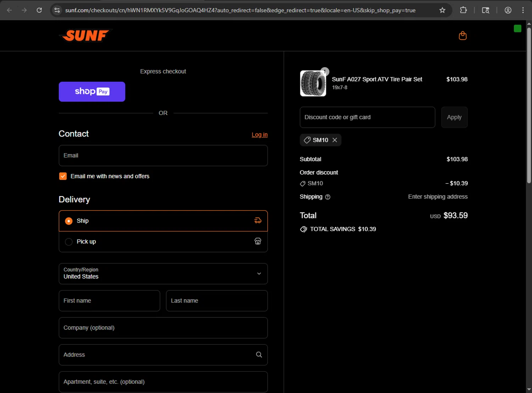Focus the Discount code or gift card field
This screenshot has width=532, height=393.
click(367, 117)
